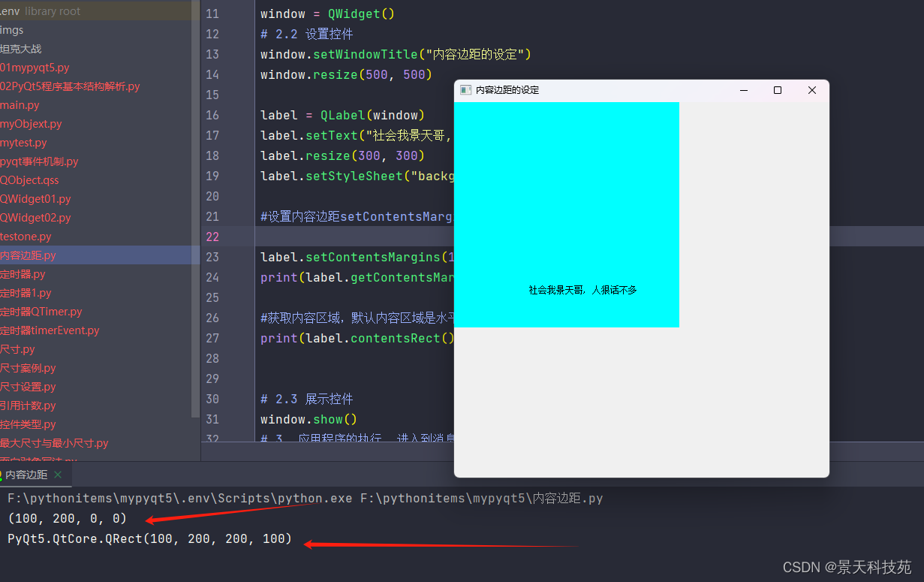Click code line label = QLabel(window)
This screenshot has width=924, height=582.
342,115
